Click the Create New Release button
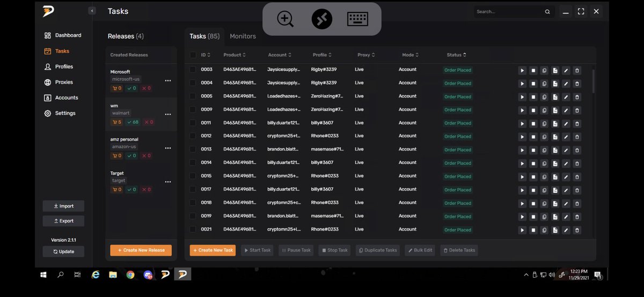The width and height of the screenshot is (644, 297). point(141,250)
